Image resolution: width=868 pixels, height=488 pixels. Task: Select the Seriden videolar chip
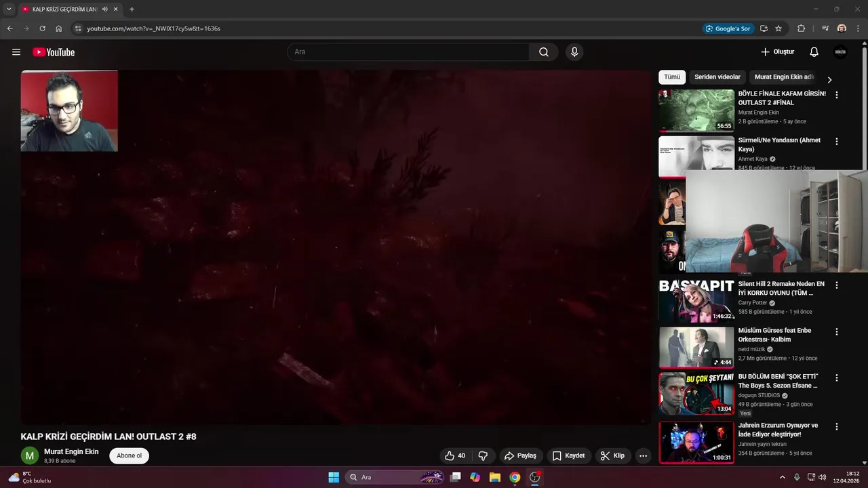click(717, 77)
